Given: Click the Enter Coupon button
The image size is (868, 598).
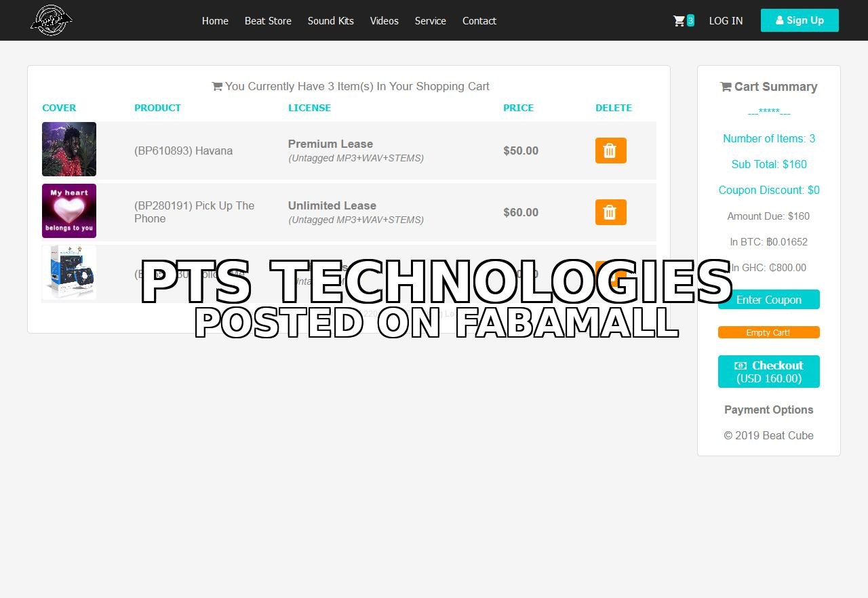Looking at the screenshot, I should pos(769,300).
